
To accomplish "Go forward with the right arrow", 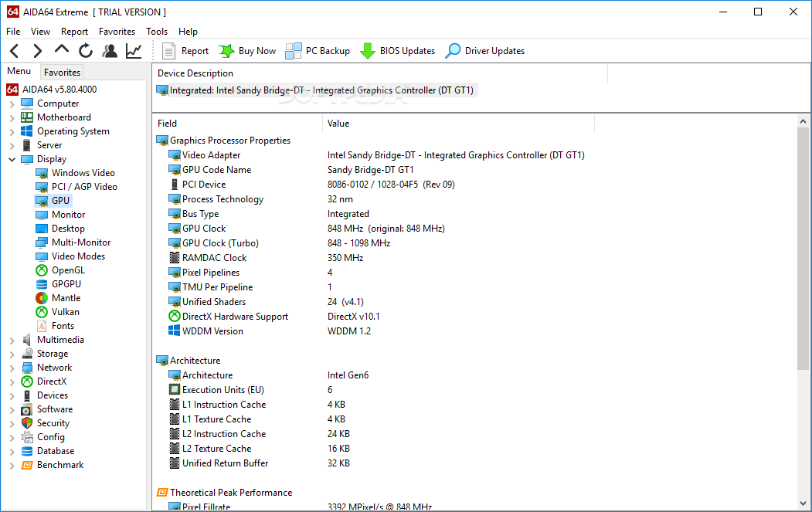I will point(37,51).
